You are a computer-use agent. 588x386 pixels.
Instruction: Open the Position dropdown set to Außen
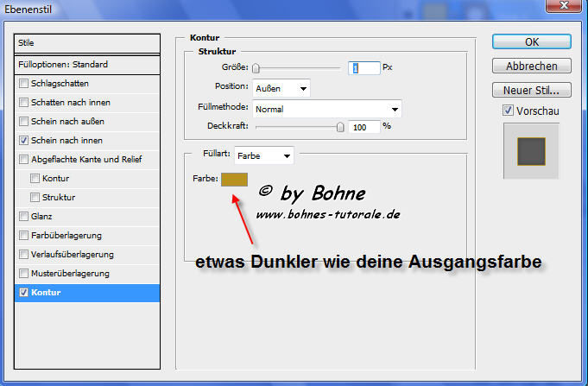click(281, 87)
